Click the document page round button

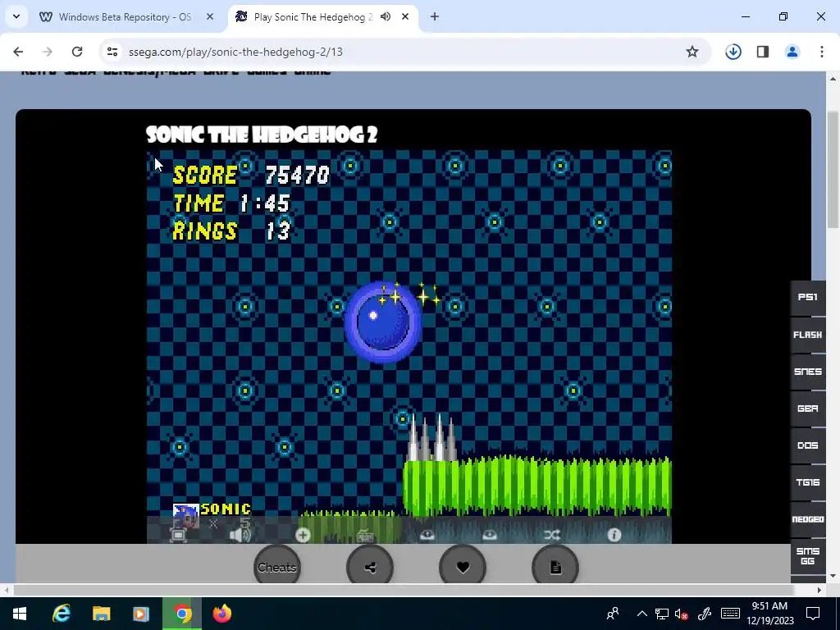pyautogui.click(x=555, y=567)
